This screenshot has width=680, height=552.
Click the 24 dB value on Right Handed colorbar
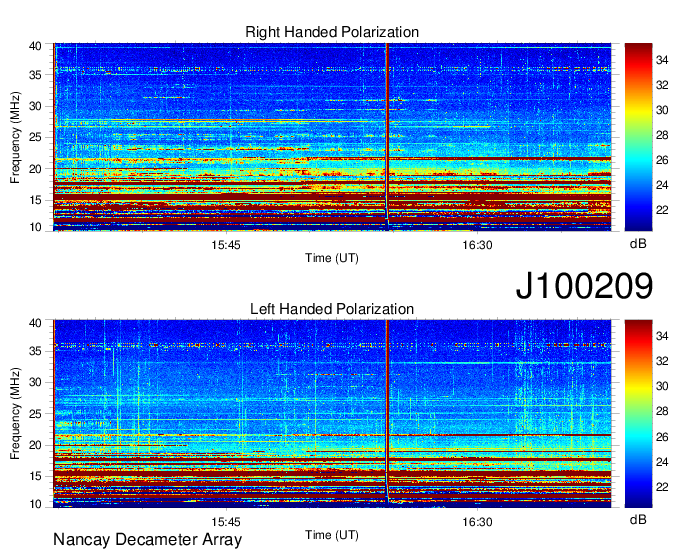click(x=662, y=186)
